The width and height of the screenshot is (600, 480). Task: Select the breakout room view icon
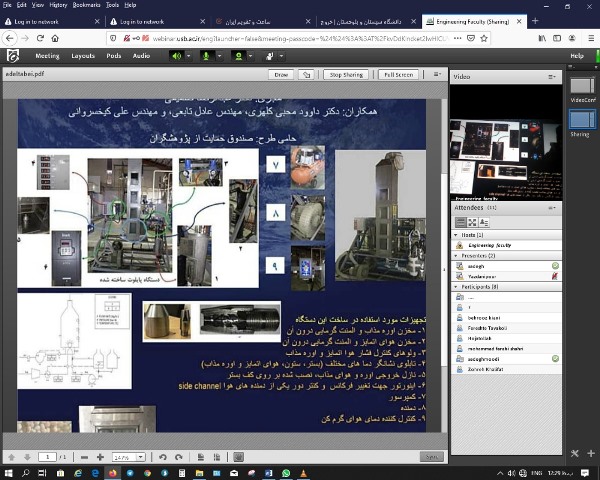(472, 222)
